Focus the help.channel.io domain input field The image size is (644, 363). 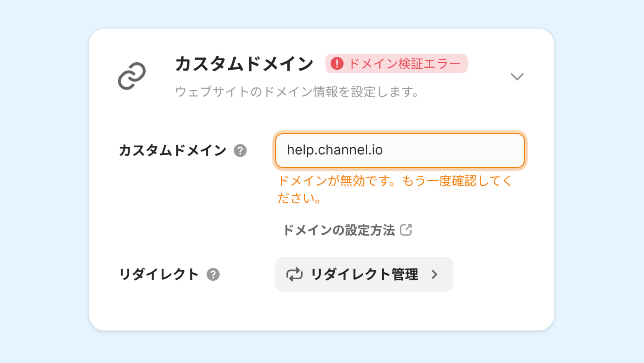point(400,150)
